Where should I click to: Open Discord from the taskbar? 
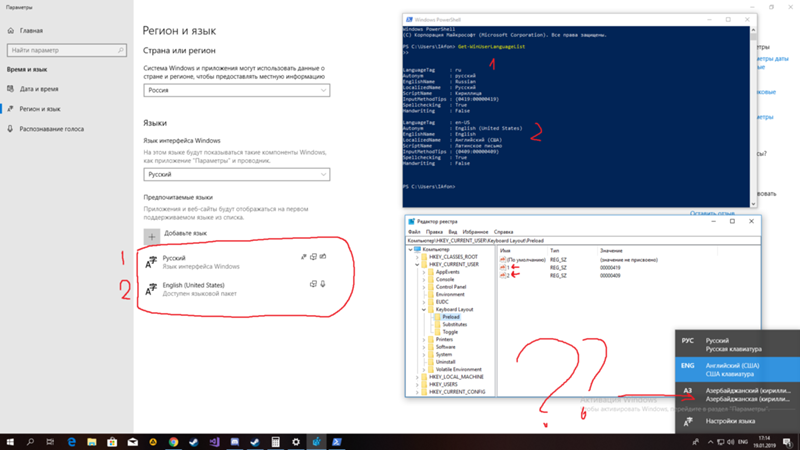coord(235,442)
